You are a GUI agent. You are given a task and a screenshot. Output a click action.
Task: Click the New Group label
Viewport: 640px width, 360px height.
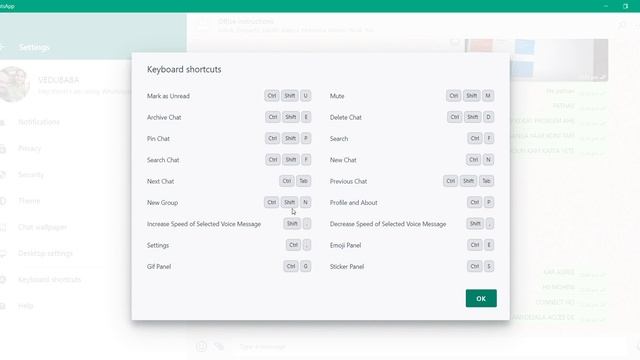[x=162, y=202]
